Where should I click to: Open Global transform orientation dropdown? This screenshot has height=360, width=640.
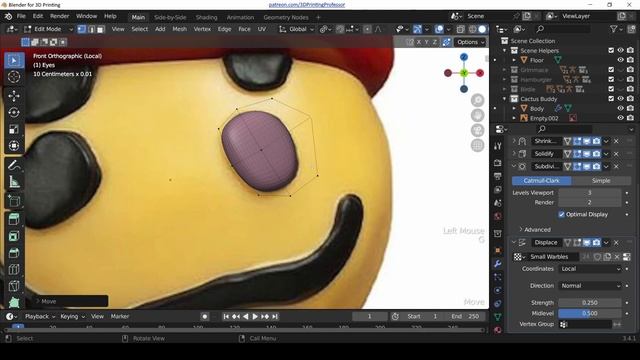coord(297,29)
